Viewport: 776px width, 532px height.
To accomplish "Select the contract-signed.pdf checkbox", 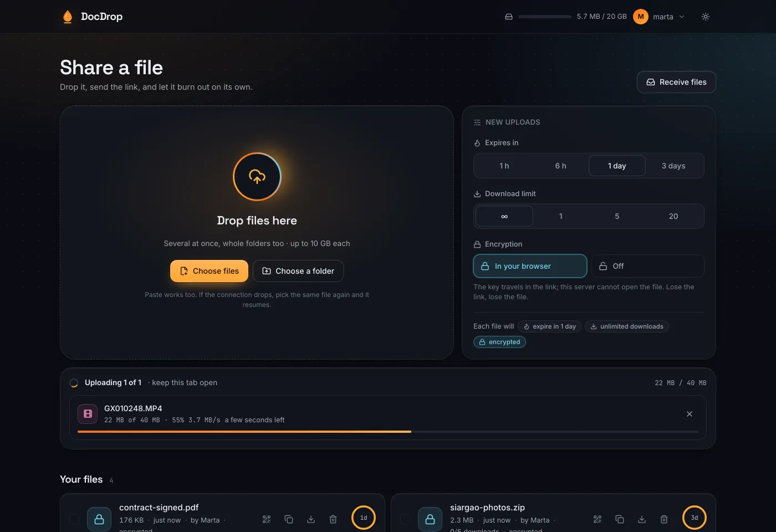I will pos(74,519).
